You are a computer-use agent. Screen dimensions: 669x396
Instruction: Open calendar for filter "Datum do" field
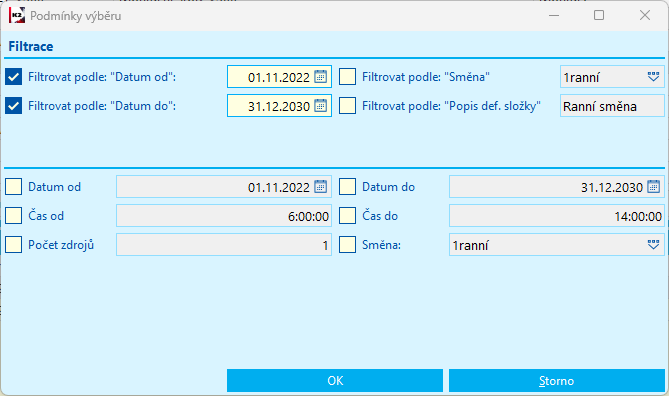pyautogui.click(x=320, y=106)
